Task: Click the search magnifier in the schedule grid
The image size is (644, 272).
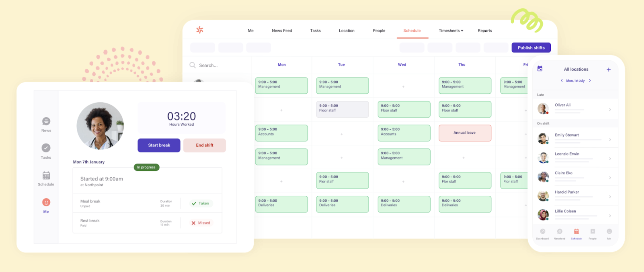Action: click(x=193, y=65)
